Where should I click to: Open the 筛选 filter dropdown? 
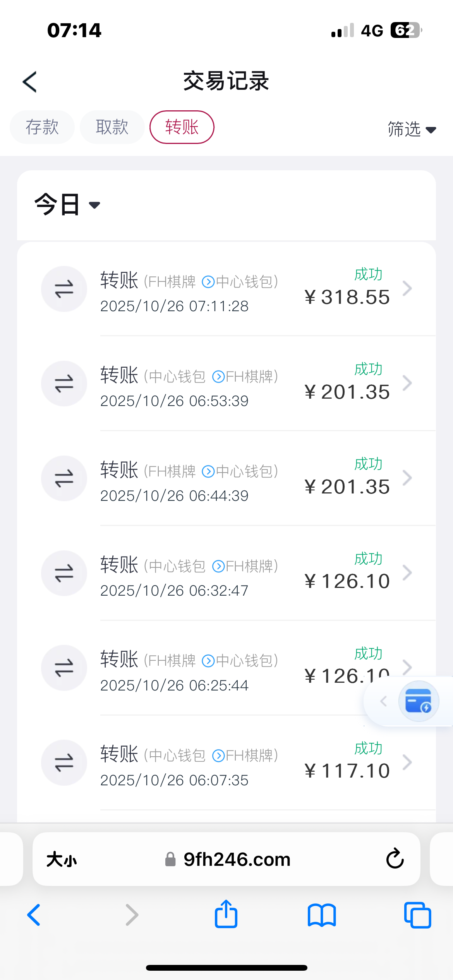[412, 129]
